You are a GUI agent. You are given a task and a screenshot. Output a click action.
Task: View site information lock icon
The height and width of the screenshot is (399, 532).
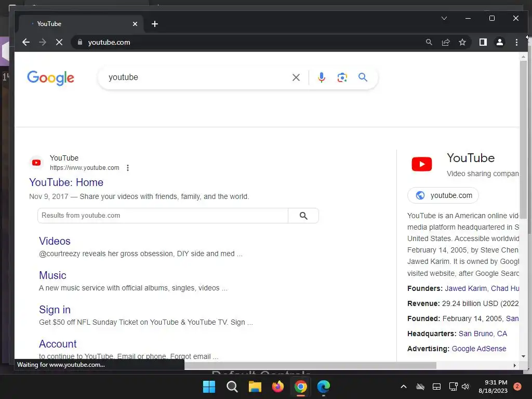[80, 42]
